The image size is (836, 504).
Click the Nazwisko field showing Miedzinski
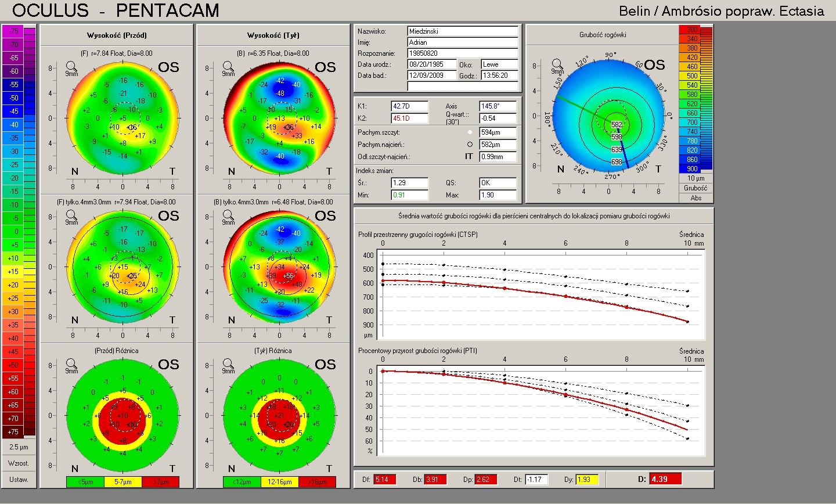[462, 31]
